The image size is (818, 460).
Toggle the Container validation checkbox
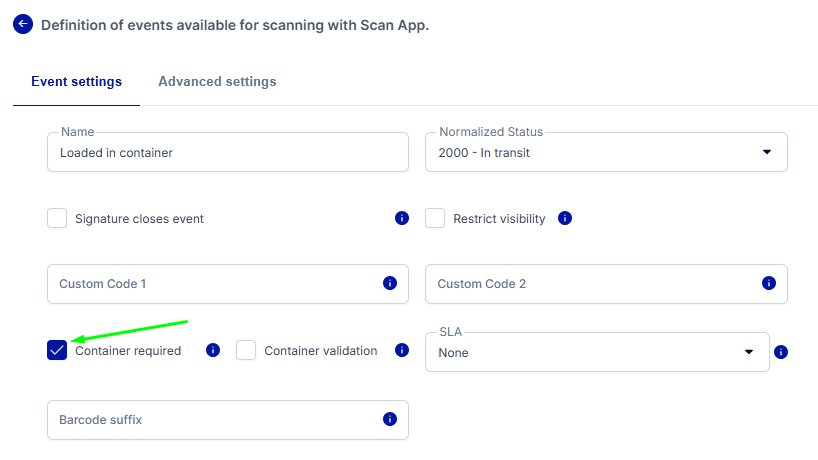click(x=246, y=350)
